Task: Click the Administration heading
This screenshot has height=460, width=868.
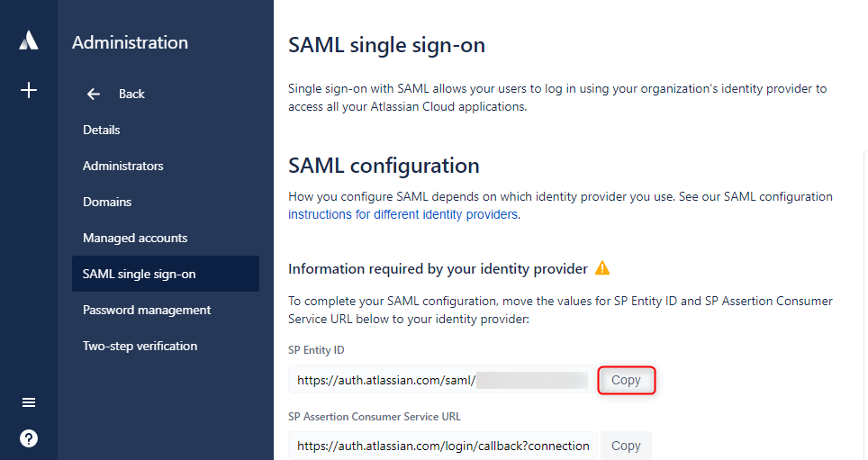Action: [x=130, y=42]
